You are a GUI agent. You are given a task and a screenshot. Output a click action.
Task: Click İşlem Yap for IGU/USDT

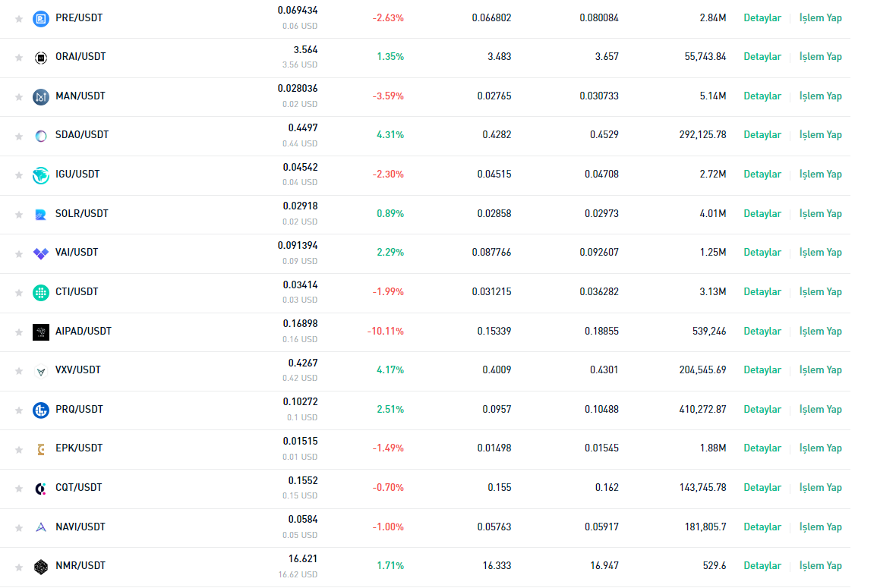[820, 175]
